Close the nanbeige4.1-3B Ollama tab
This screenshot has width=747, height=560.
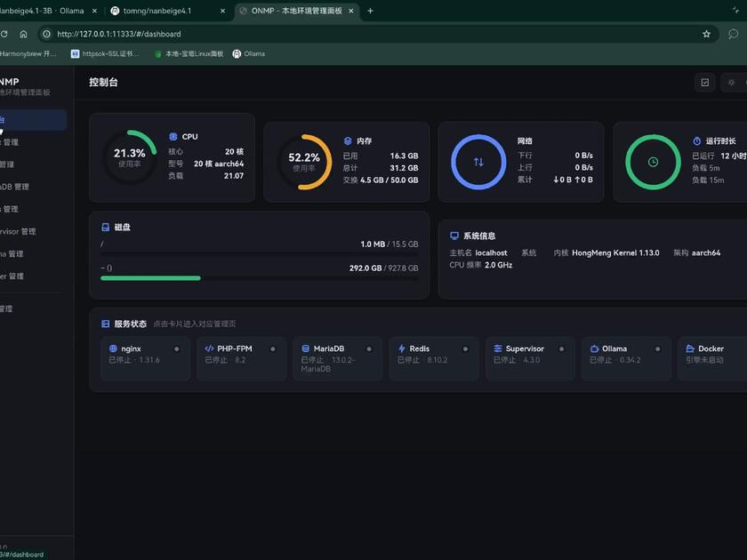(x=94, y=11)
